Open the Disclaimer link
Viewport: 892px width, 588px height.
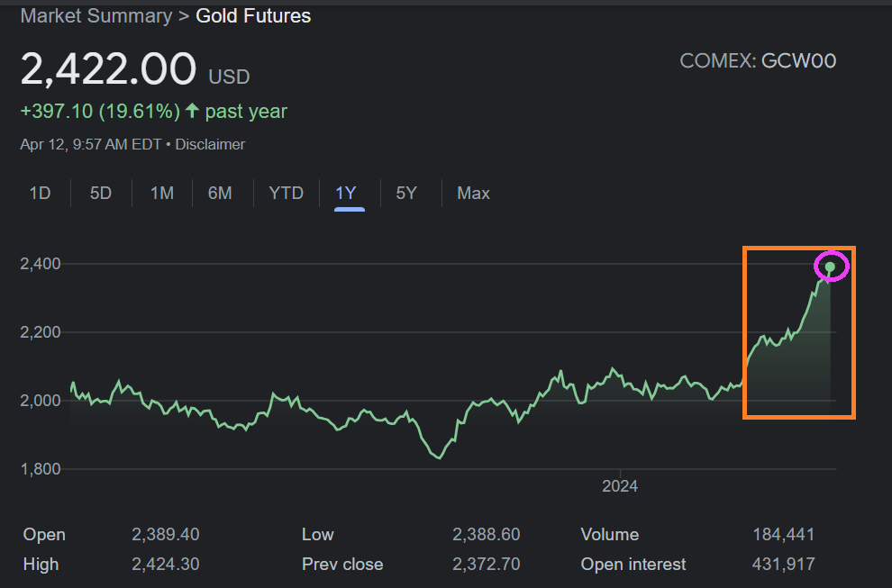(210, 144)
